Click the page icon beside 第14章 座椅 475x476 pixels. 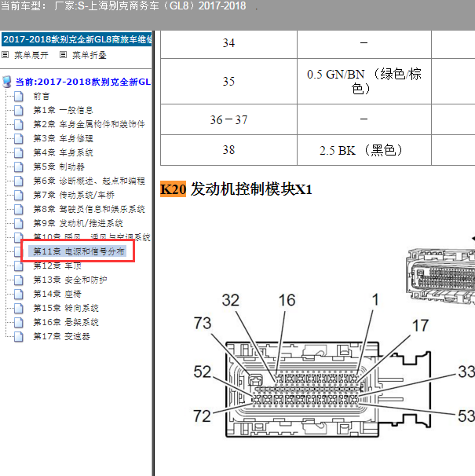(x=19, y=294)
